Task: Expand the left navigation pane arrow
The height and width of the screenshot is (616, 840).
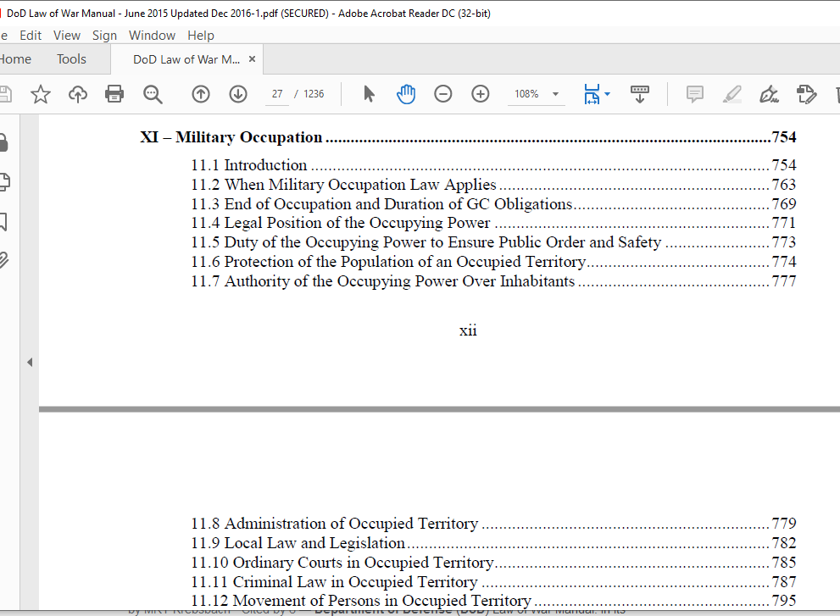Action: [30, 363]
